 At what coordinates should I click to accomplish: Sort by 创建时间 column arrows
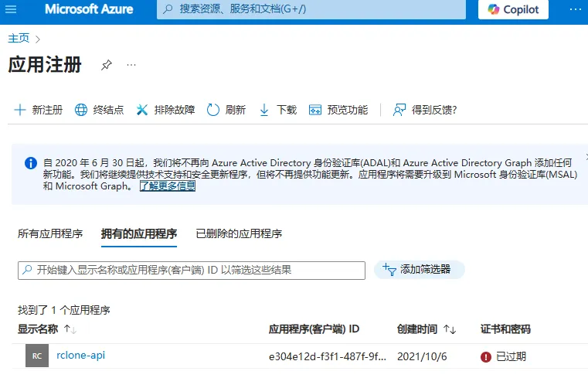(450, 329)
